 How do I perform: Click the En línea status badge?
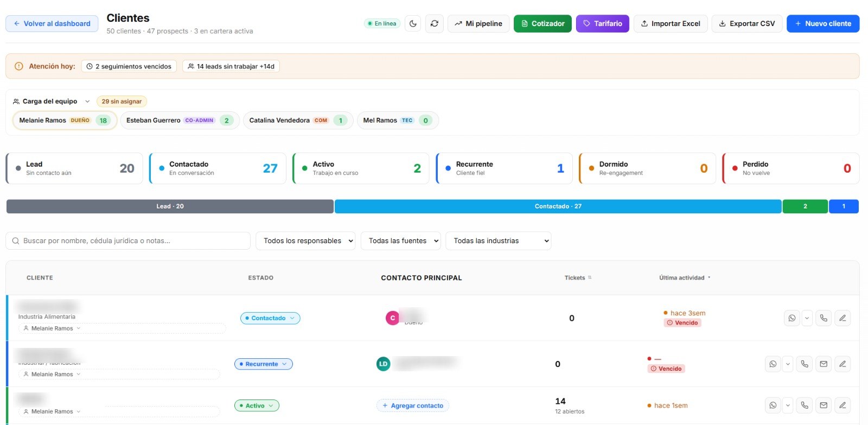click(382, 23)
